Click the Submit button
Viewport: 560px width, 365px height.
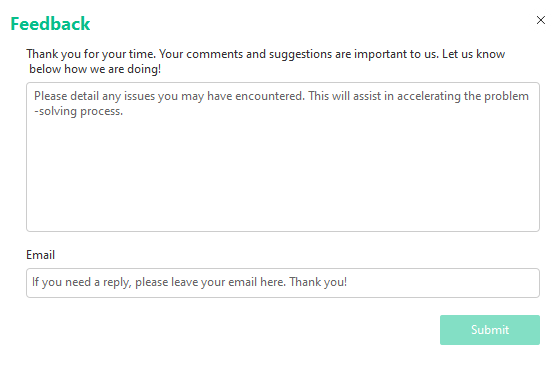pyautogui.click(x=490, y=330)
